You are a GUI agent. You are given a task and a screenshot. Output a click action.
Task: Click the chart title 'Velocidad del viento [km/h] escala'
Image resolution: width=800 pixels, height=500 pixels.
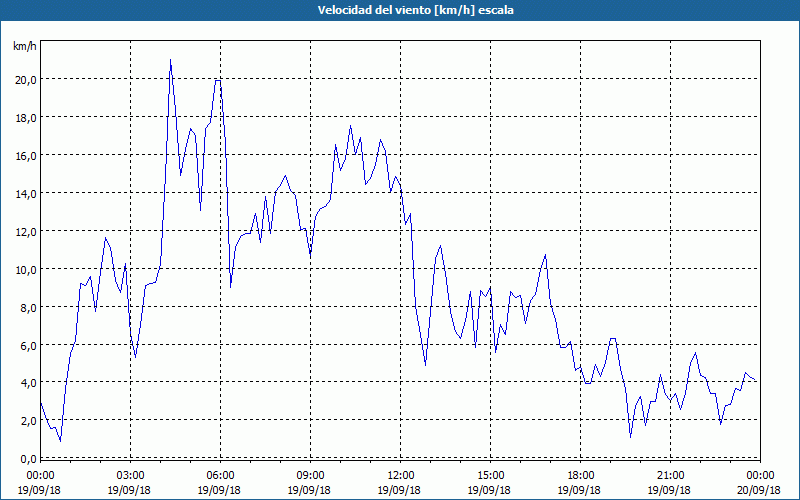click(x=415, y=10)
